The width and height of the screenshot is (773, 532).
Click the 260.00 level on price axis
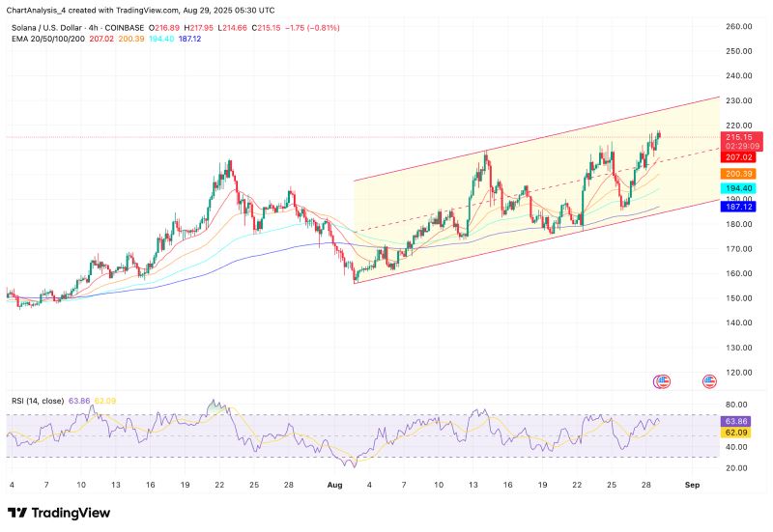coord(738,27)
